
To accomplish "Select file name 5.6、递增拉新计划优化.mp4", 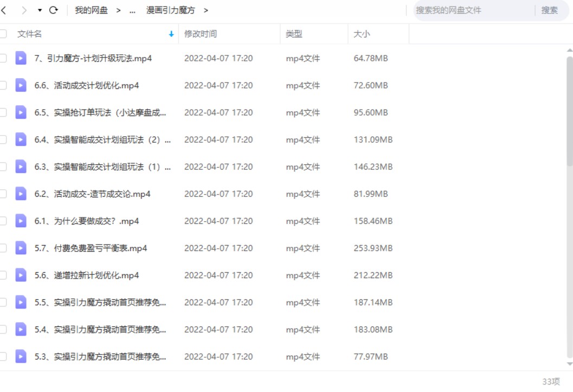I will pyautogui.click(x=87, y=275).
